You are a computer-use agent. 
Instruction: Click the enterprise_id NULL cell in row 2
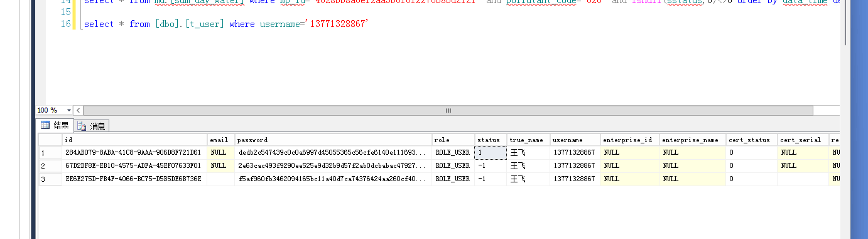point(629,165)
